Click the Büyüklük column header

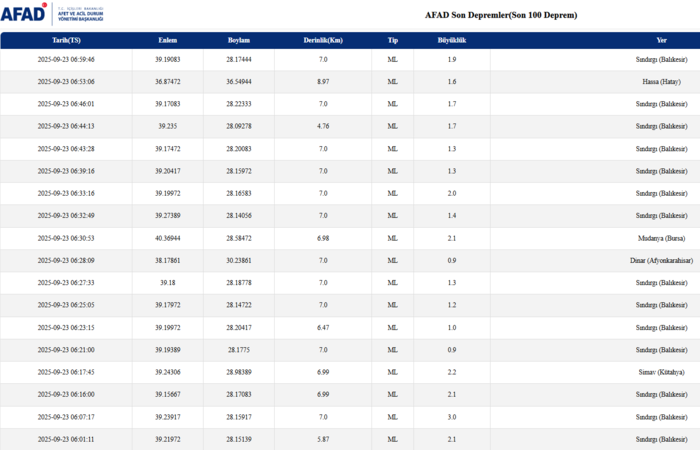(x=452, y=40)
